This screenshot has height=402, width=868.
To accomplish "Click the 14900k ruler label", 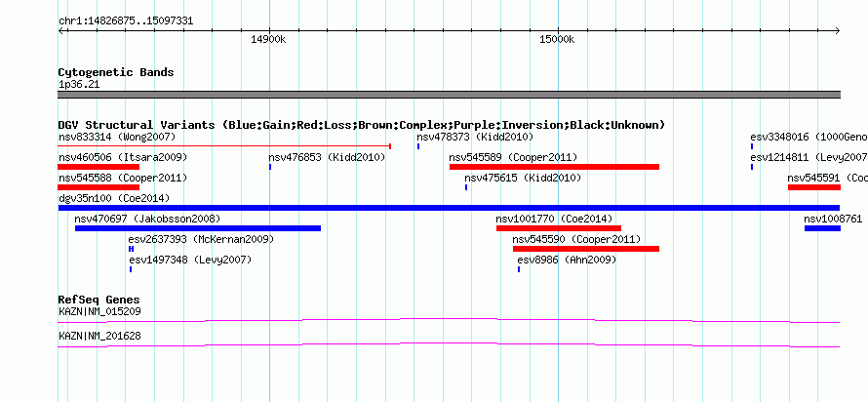I will tap(268, 39).
